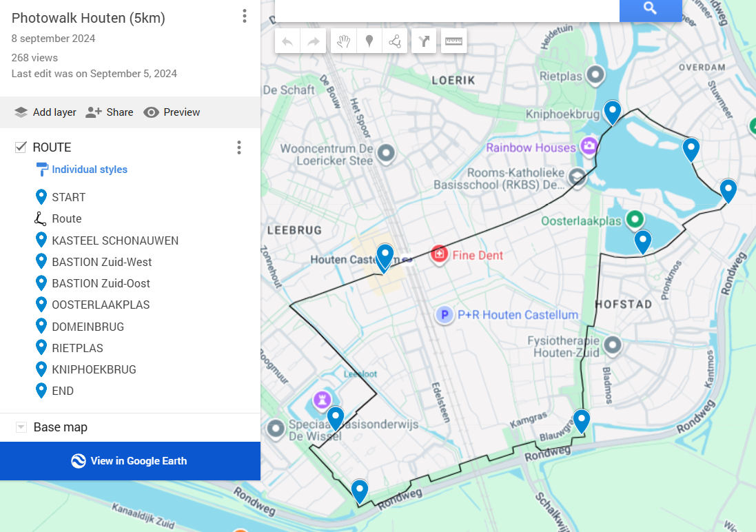Image resolution: width=756 pixels, height=532 pixels.
Task: Open the Individual styles link
Action: pyautogui.click(x=90, y=170)
